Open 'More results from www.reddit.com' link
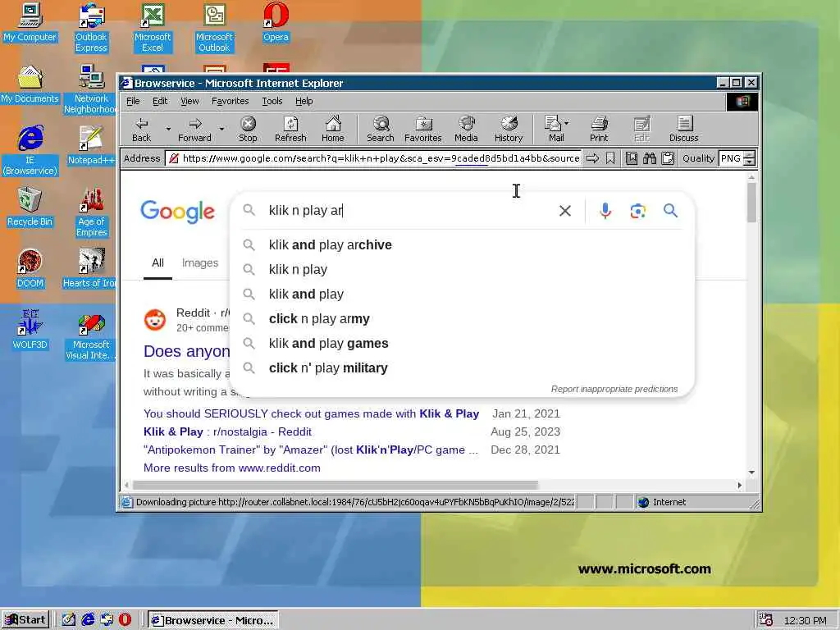This screenshot has height=630, width=840. 232,468
